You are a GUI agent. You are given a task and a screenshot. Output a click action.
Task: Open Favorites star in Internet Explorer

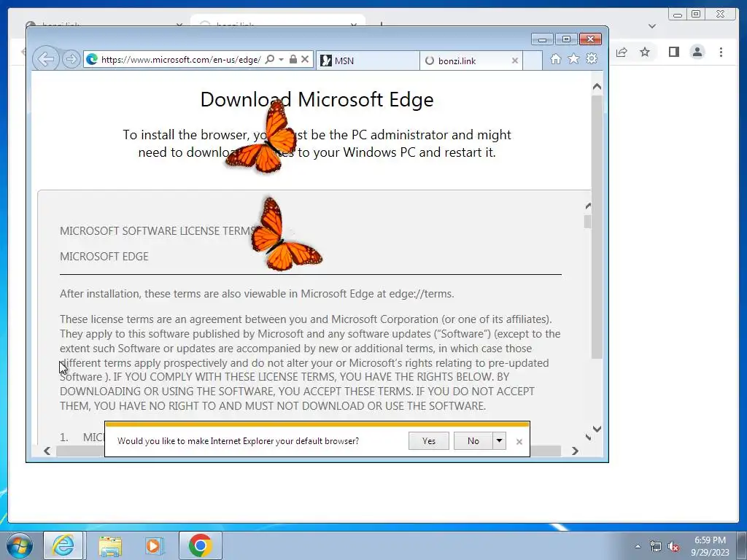pyautogui.click(x=573, y=58)
